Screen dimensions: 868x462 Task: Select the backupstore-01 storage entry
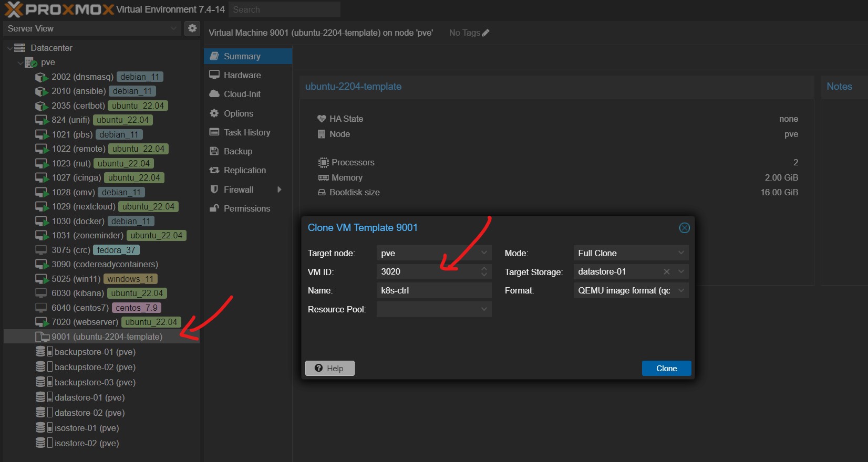95,352
